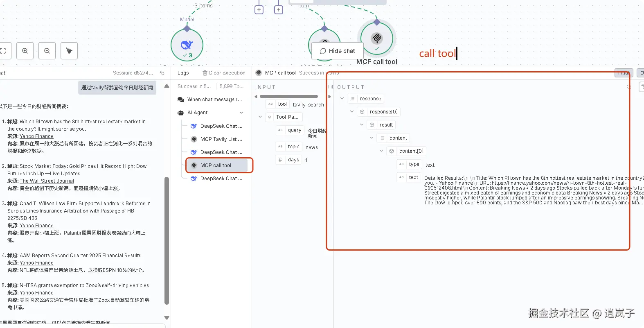Open second DeepSeek Chat log entry

[x=217, y=152]
